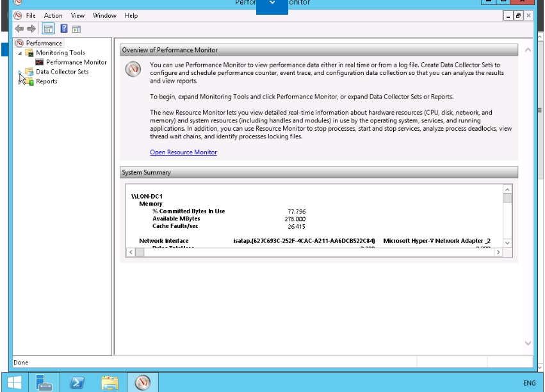Click the 278.000 available MBytes value
Screen dimensions: 545x392
295,219
